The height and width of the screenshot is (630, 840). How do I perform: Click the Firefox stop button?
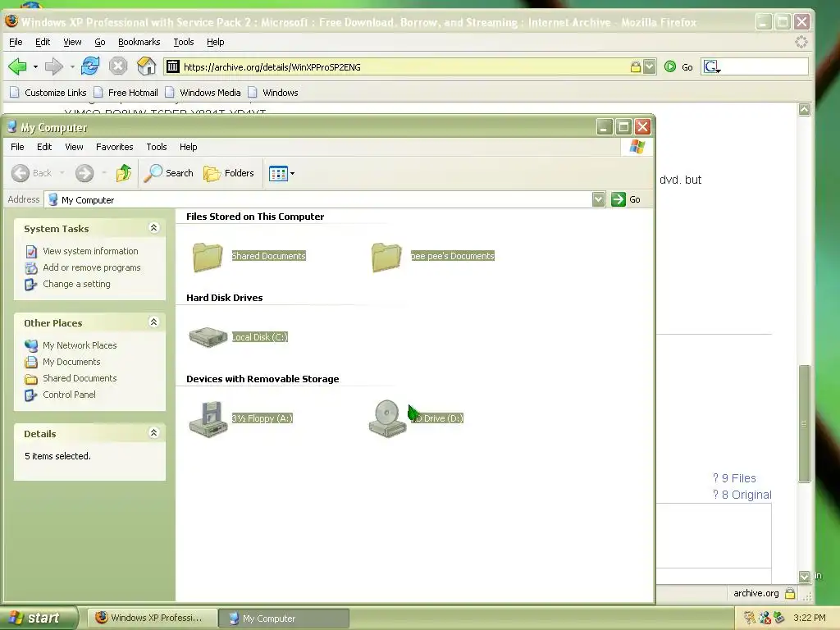pyautogui.click(x=118, y=66)
